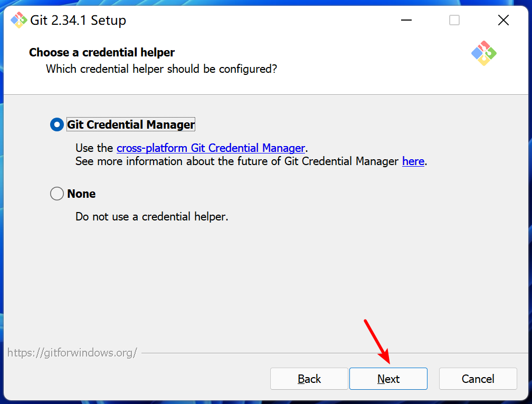Close the Git 2.34.1 Setup window
This screenshot has height=404, width=532.
coord(503,20)
